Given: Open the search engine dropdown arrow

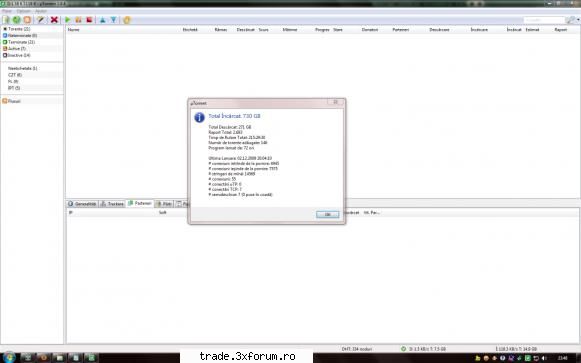Looking at the screenshot, I should tap(578, 20).
